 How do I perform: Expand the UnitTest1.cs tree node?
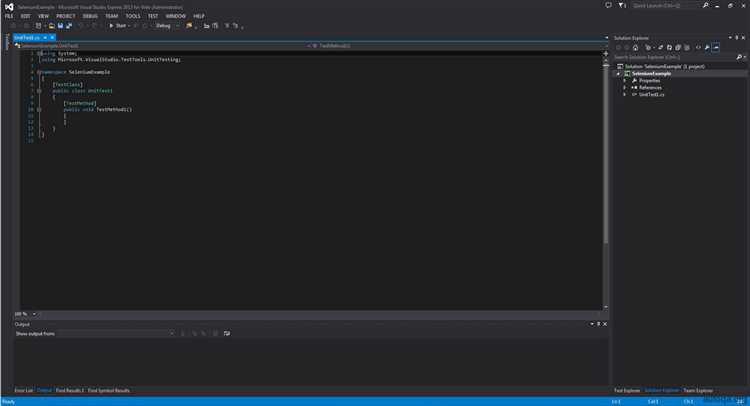tap(625, 94)
